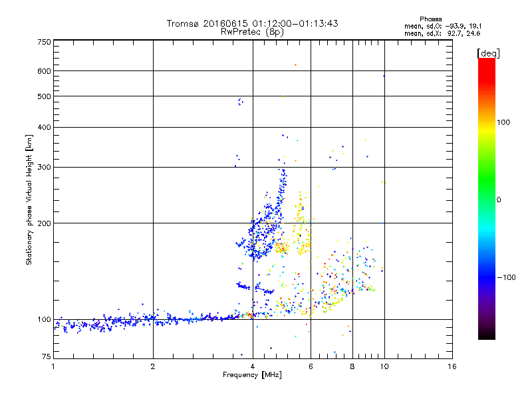Viewport: 532px width, 399px height.
Task: Click the 'Phases' statistics header
Action: [430, 19]
